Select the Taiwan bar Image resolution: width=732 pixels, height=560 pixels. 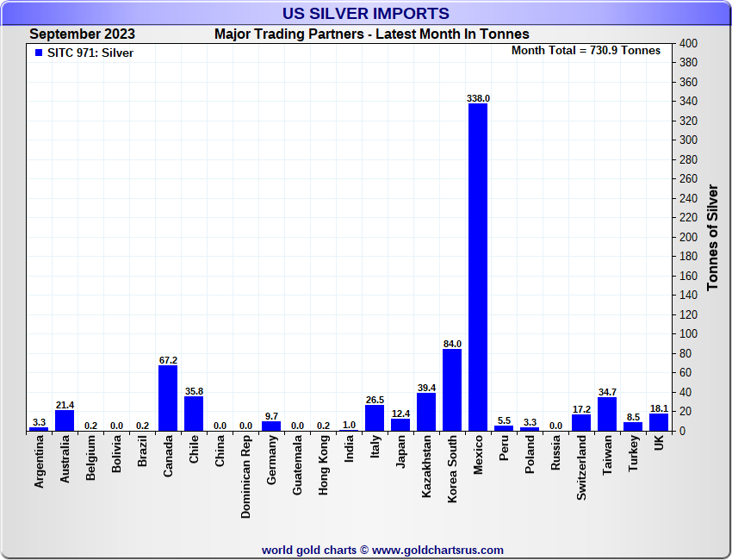point(607,414)
